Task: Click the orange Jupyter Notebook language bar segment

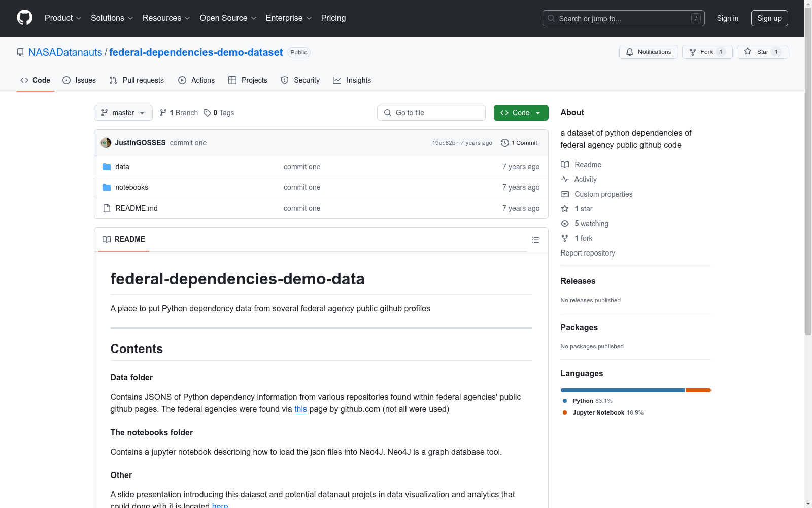Action: [x=698, y=390]
